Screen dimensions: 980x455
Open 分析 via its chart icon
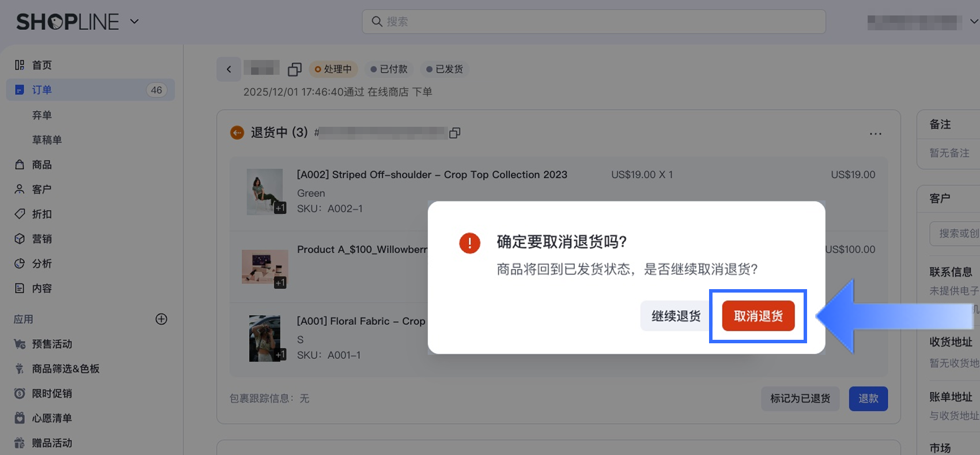tap(20, 264)
